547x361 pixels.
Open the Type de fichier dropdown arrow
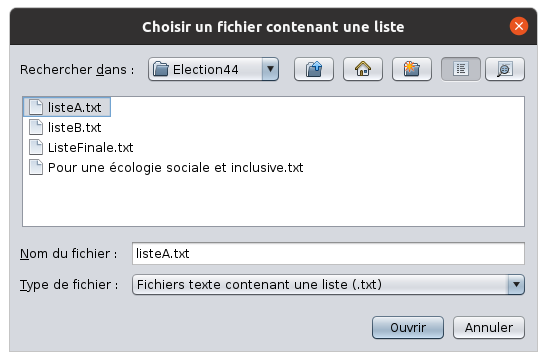(516, 285)
